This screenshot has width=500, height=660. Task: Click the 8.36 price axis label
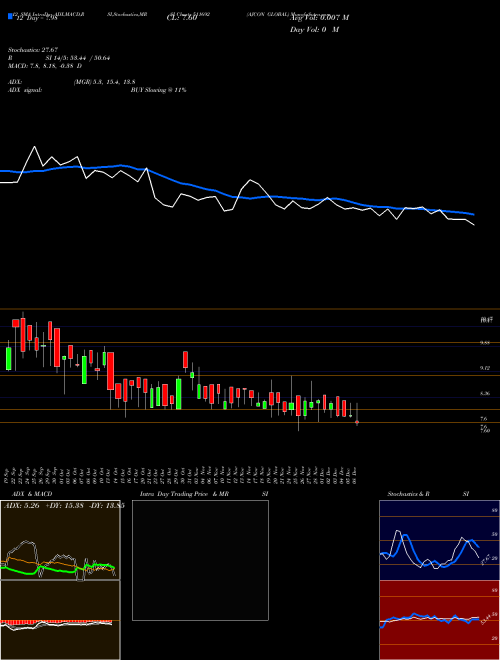pyautogui.click(x=485, y=394)
